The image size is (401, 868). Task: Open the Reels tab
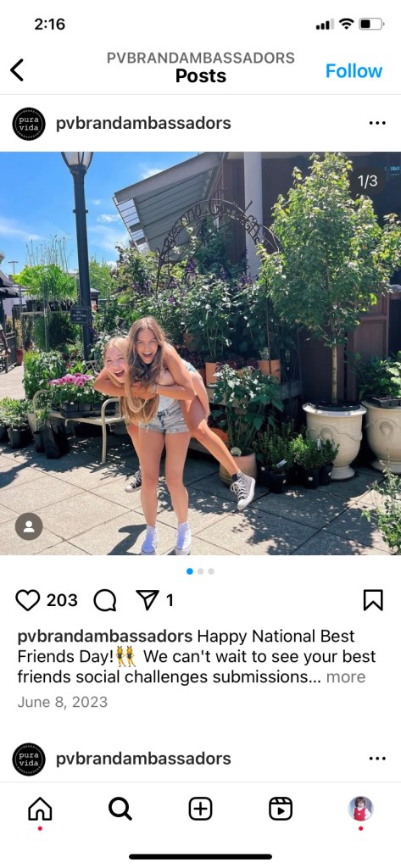point(281,809)
